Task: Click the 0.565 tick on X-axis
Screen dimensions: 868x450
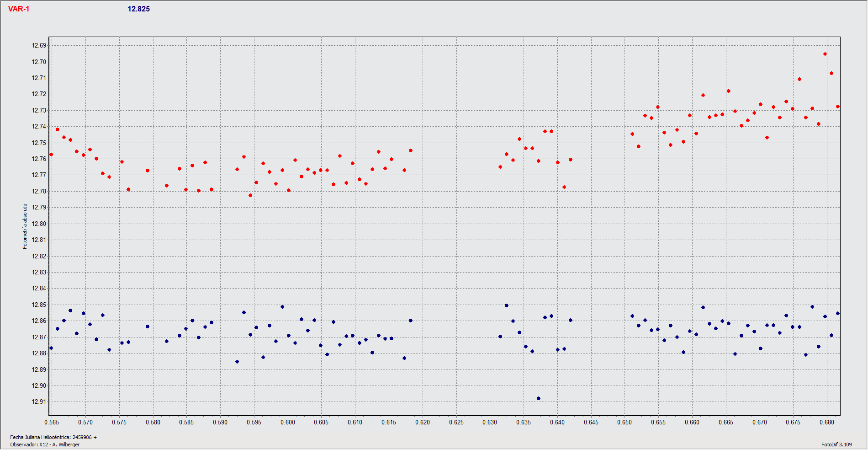Action: tap(52, 422)
